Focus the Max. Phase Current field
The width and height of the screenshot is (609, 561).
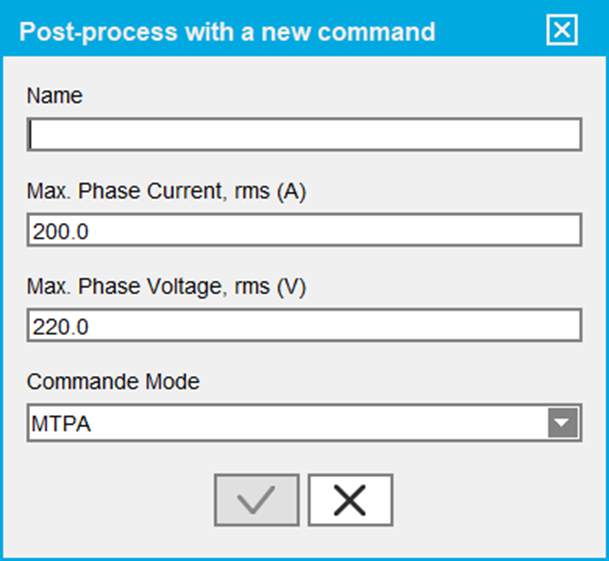(x=304, y=231)
